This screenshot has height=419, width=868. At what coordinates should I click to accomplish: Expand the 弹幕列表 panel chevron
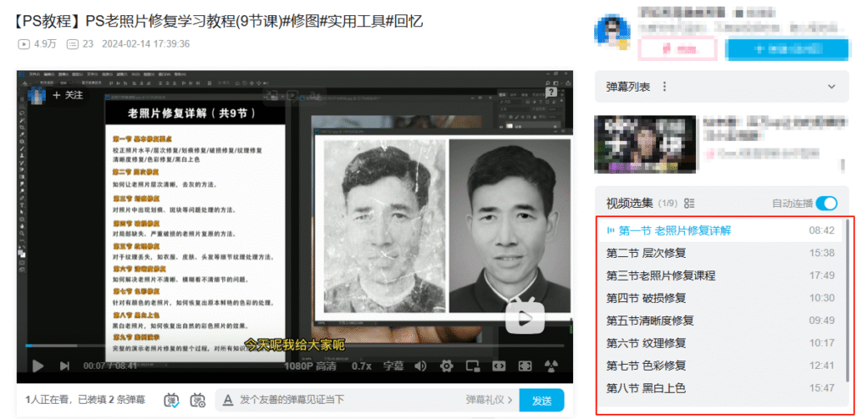tap(831, 87)
